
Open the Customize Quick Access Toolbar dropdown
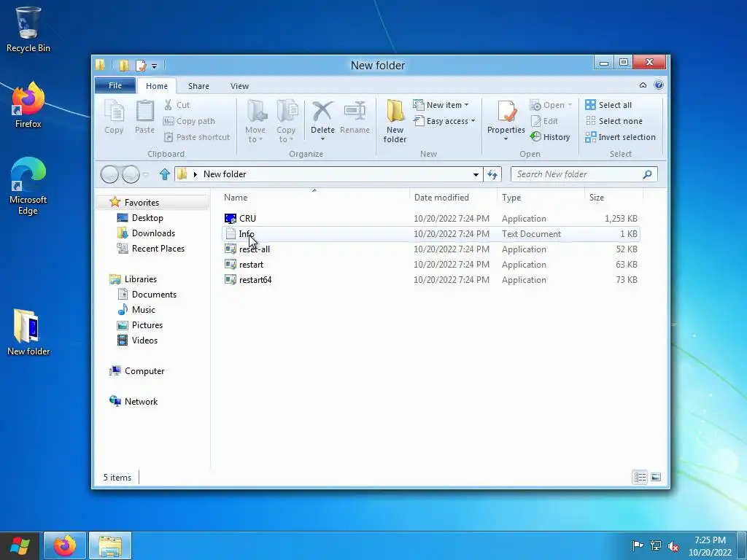(x=155, y=66)
